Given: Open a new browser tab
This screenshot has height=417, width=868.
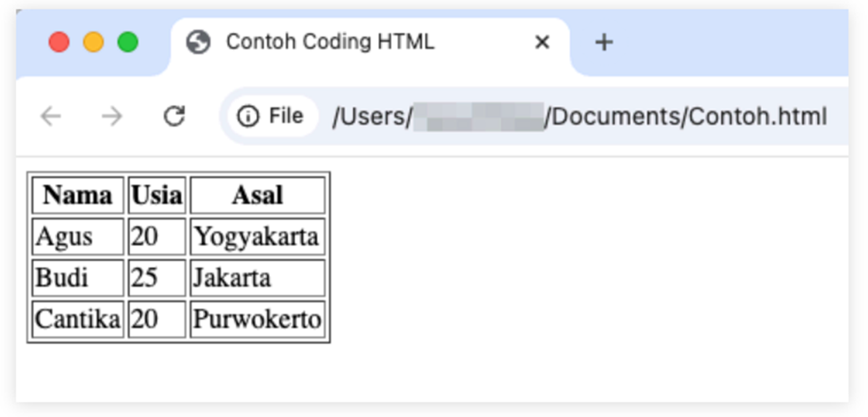Looking at the screenshot, I should 604,42.
